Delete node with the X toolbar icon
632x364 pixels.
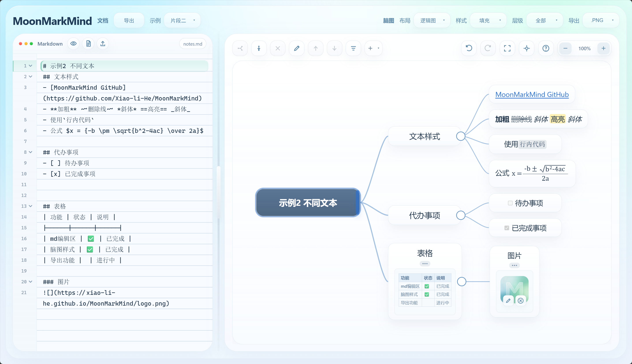278,48
